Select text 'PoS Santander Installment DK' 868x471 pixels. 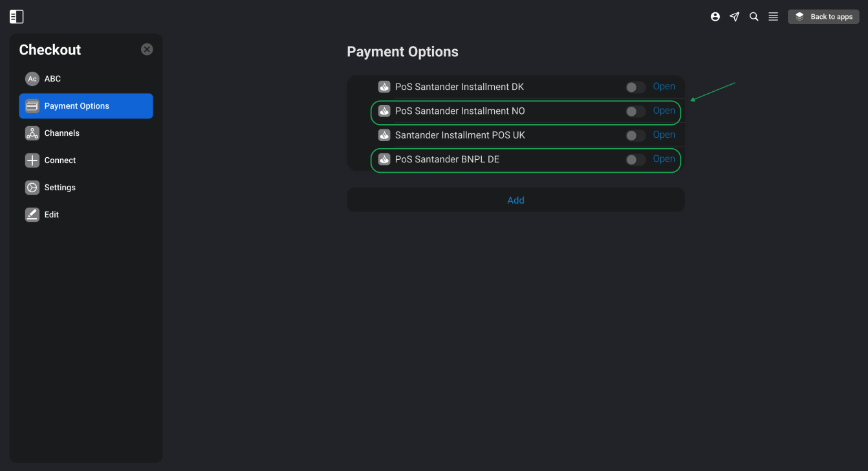(459, 87)
